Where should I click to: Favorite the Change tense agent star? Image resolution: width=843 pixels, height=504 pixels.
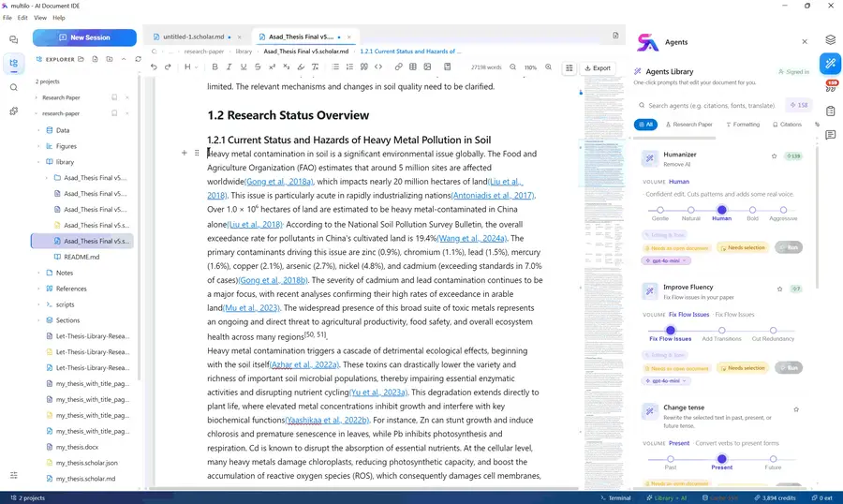(796, 409)
